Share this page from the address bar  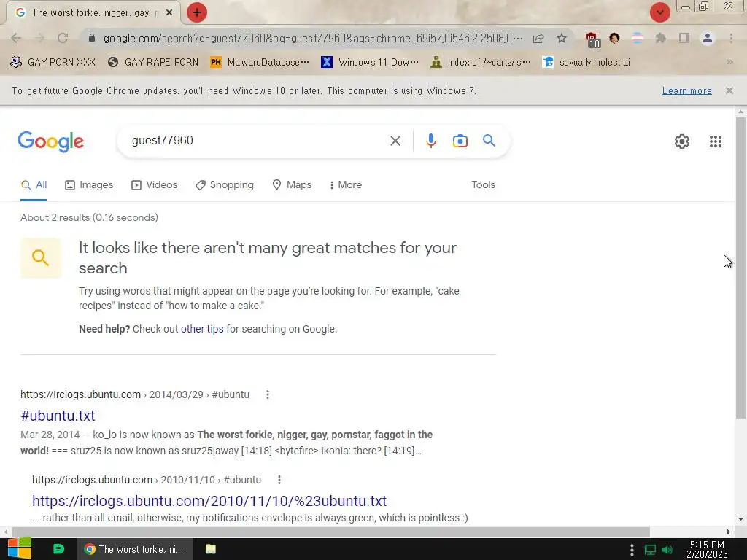pyautogui.click(x=538, y=38)
